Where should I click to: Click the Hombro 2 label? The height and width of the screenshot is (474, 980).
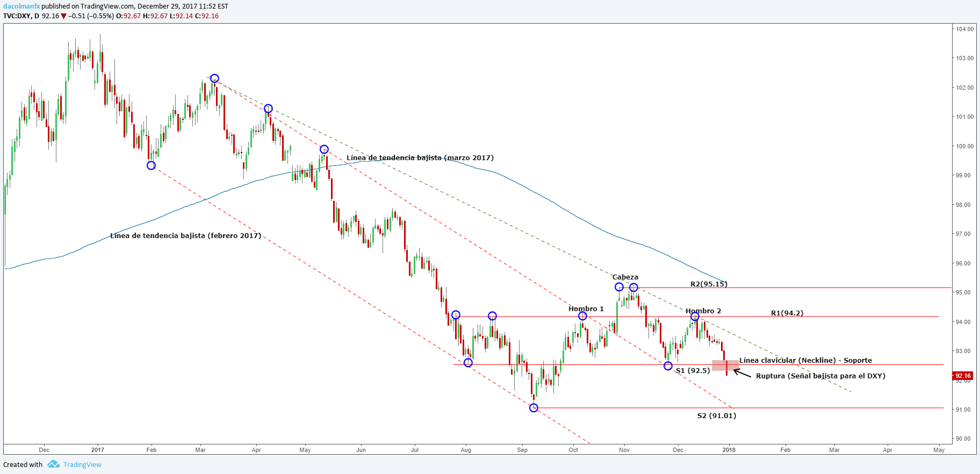pyautogui.click(x=703, y=311)
